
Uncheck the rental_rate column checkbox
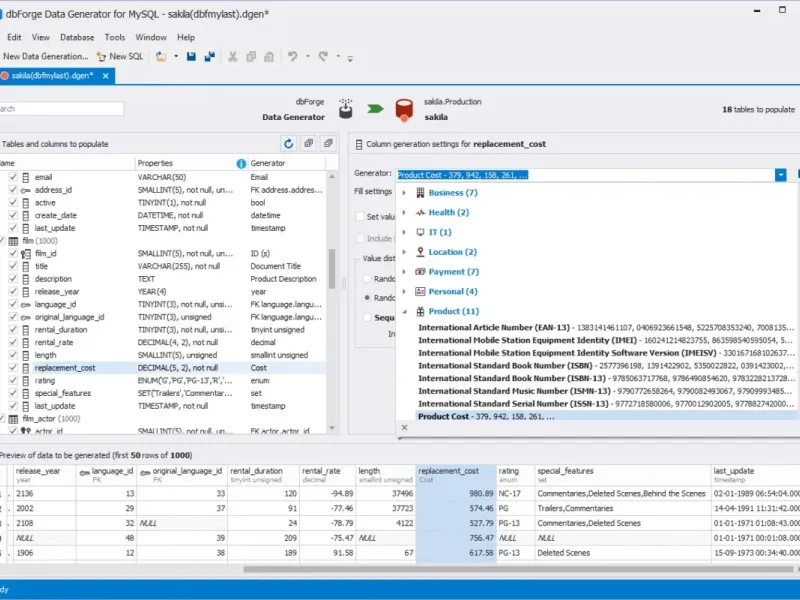tap(13, 343)
